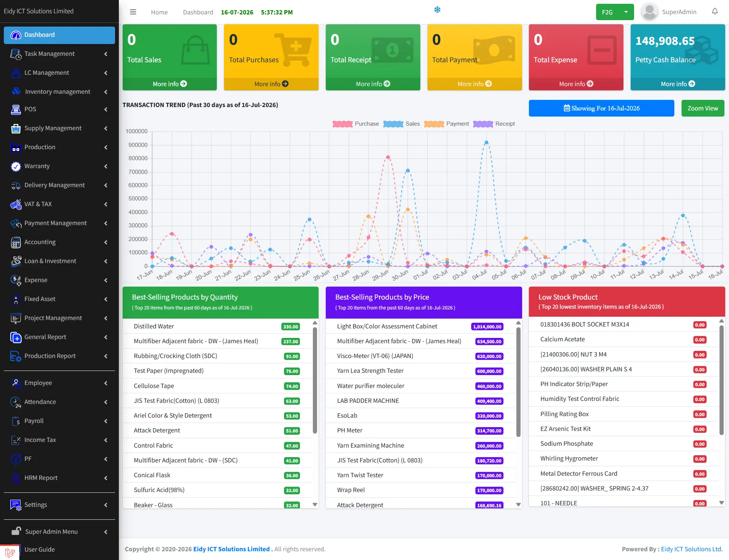
Task: Click the General Report icon
Action: (16, 337)
